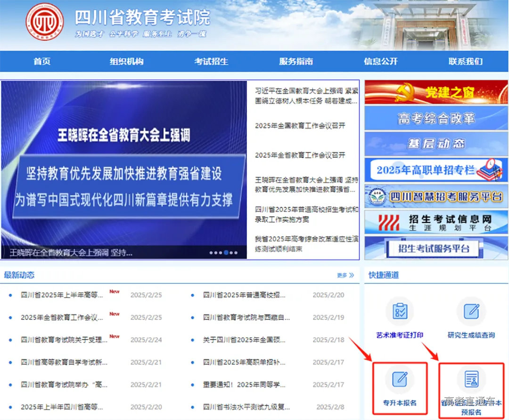
Task: Switch to the highlighted fourth carousel dot
Action: pyautogui.click(x=226, y=252)
